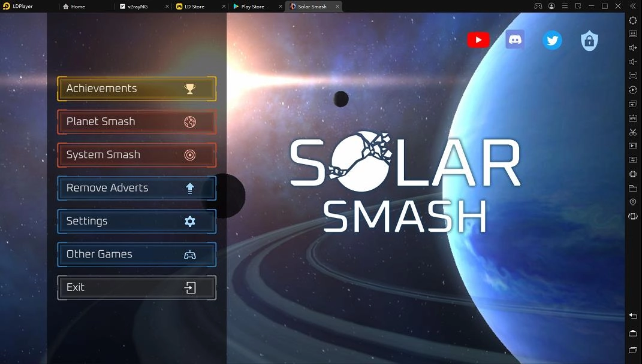
Task: Open the Twitter bird icon
Action: point(552,40)
